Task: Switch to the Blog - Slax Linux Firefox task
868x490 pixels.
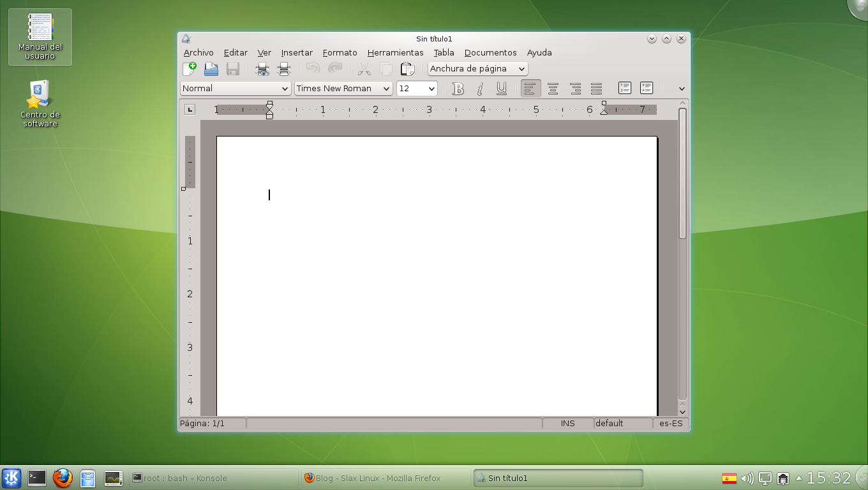Action: [385, 478]
